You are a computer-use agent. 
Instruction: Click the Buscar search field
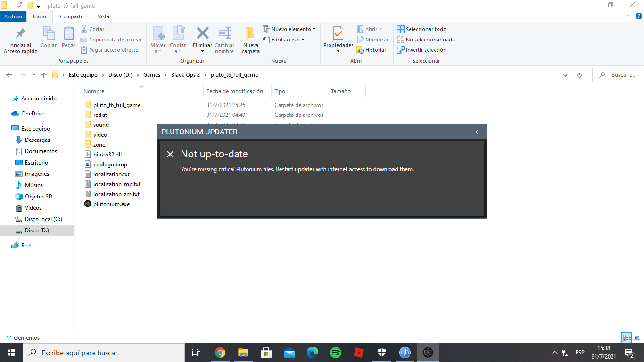pyautogui.click(x=615, y=75)
